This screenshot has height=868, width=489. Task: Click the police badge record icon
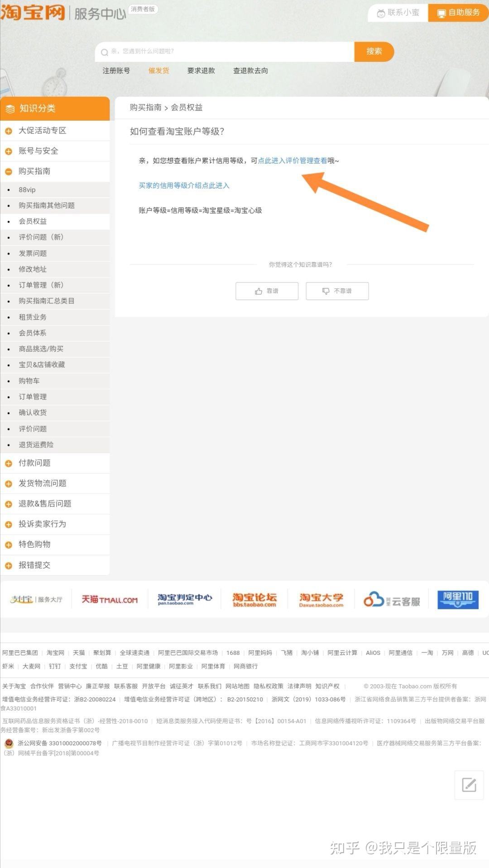[x=9, y=743]
